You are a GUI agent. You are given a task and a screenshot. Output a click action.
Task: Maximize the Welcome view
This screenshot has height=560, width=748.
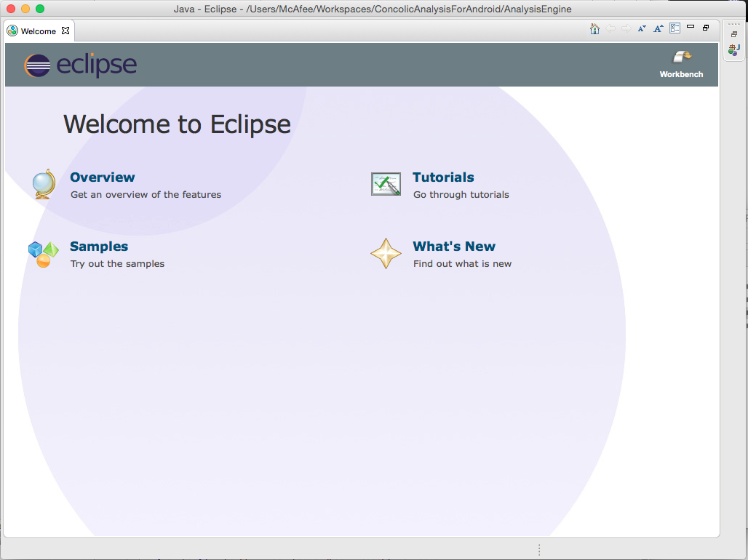706,28
